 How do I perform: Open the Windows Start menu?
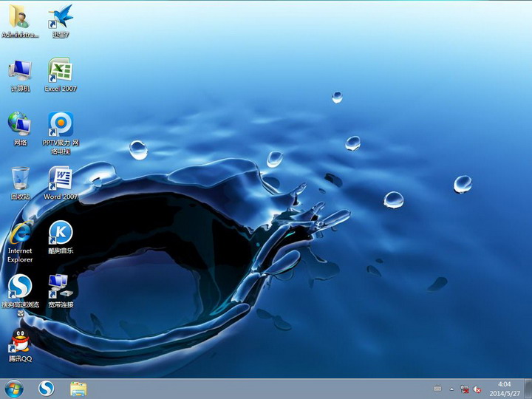pyautogui.click(x=14, y=389)
